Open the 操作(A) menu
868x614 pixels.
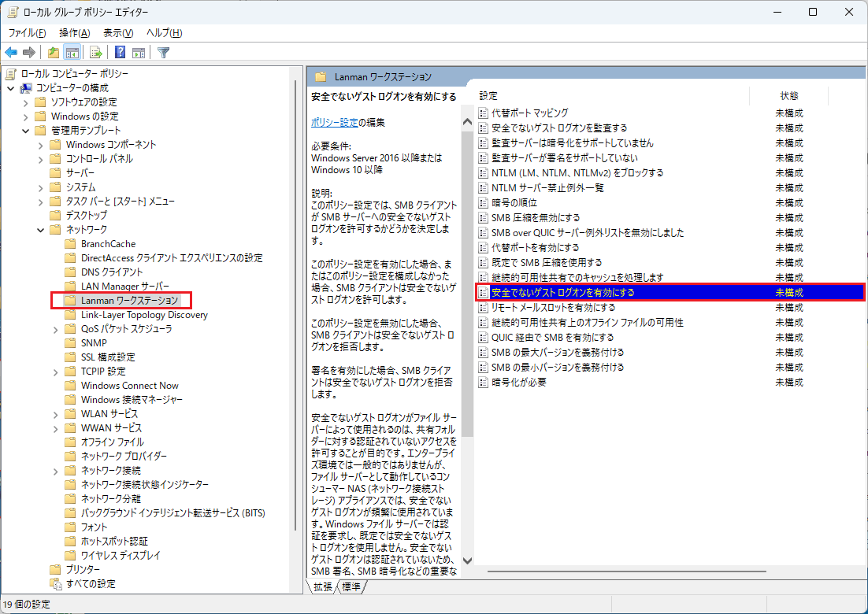pyautogui.click(x=75, y=33)
